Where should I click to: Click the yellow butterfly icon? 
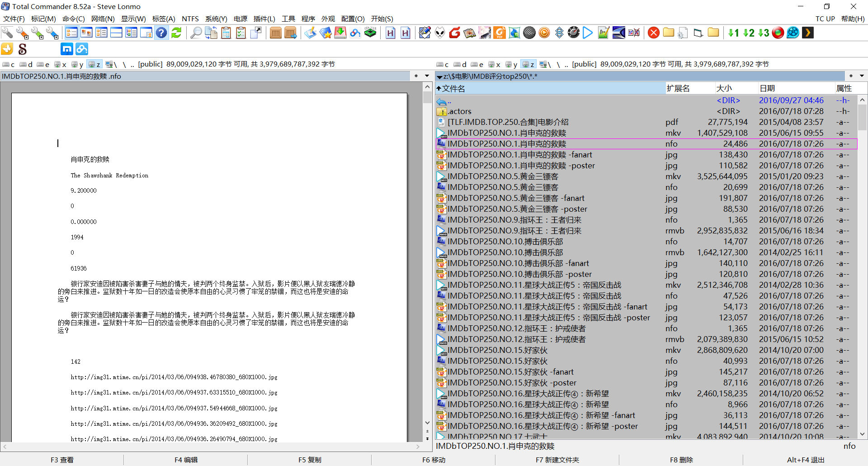click(7, 49)
